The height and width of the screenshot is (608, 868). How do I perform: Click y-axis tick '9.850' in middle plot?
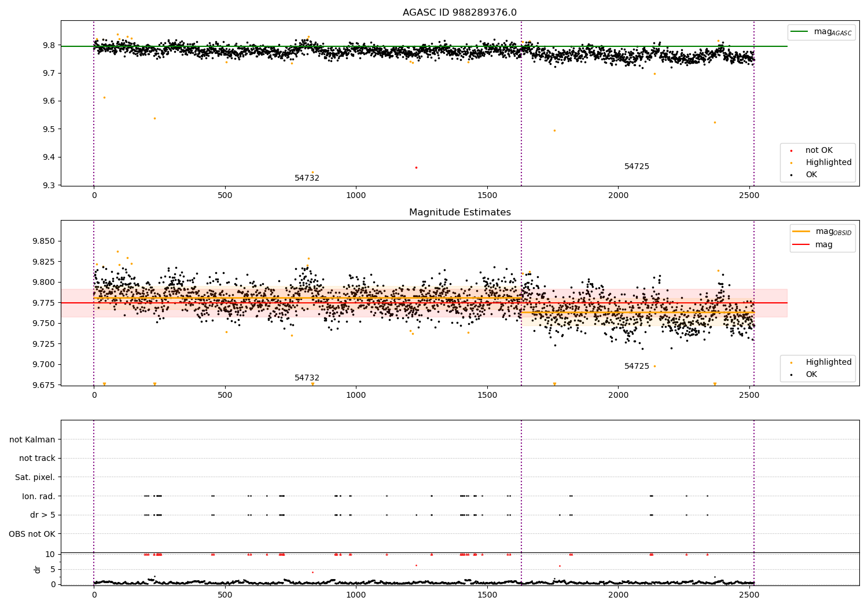coord(44,241)
